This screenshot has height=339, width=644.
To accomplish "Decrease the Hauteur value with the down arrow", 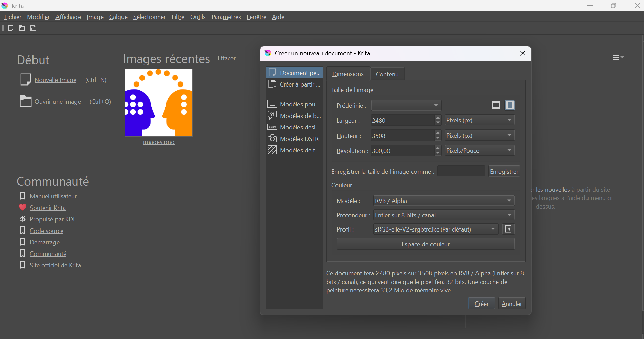I will 438,138.
